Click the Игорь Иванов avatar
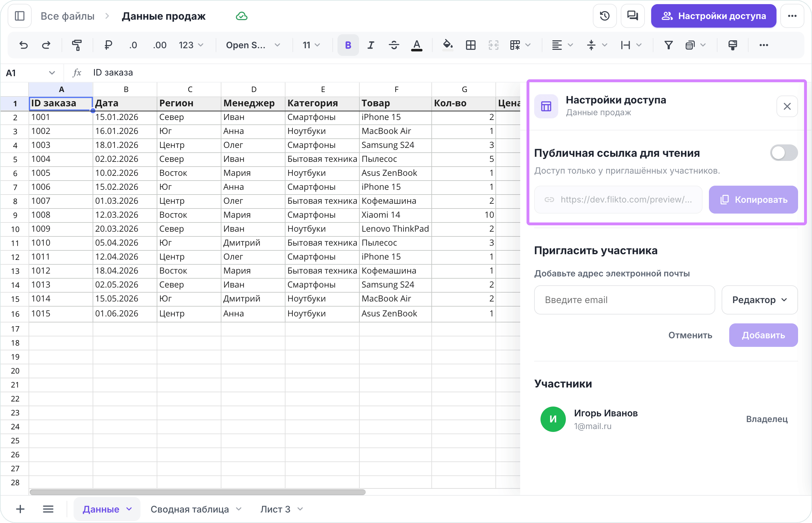The width and height of the screenshot is (812, 523). [x=553, y=419]
